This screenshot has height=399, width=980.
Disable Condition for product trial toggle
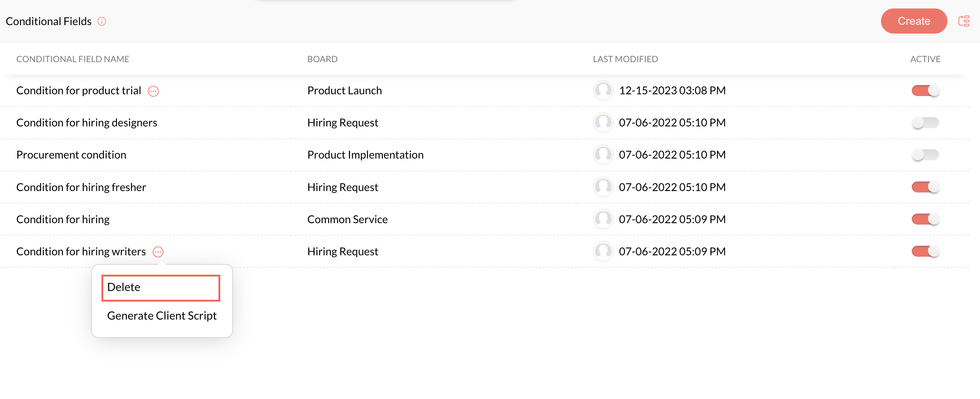(925, 90)
